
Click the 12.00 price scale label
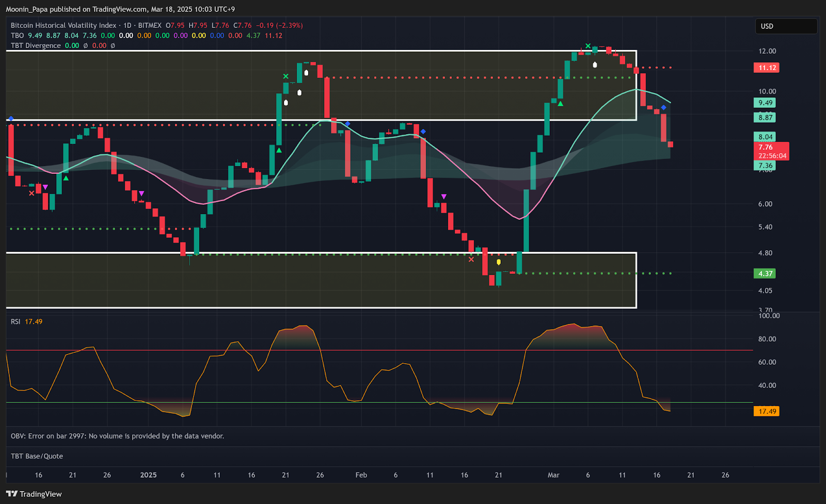click(x=767, y=51)
